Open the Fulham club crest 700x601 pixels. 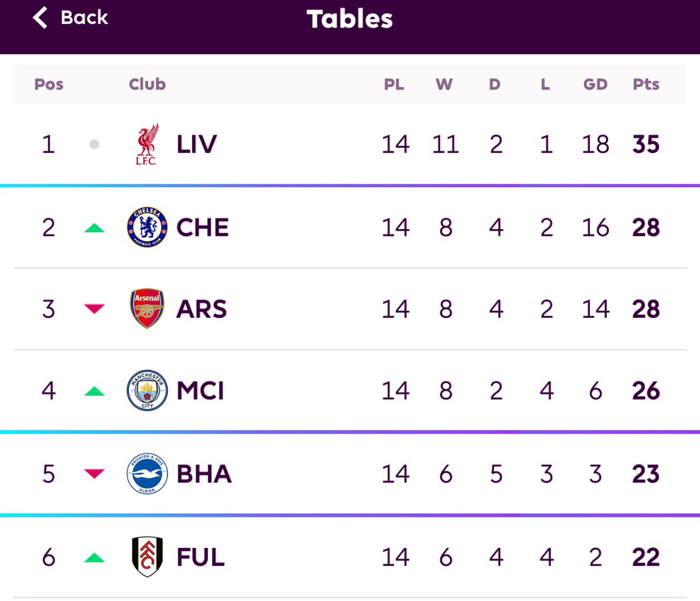(x=147, y=557)
